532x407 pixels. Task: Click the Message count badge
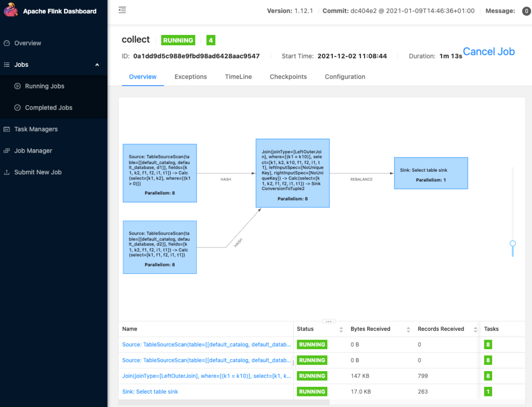(x=526, y=11)
